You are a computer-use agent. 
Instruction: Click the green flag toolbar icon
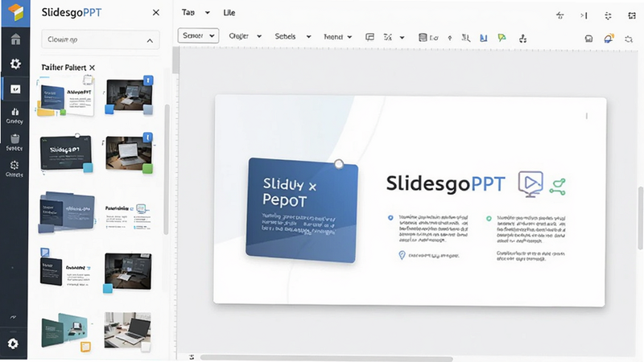pyautogui.click(x=502, y=38)
